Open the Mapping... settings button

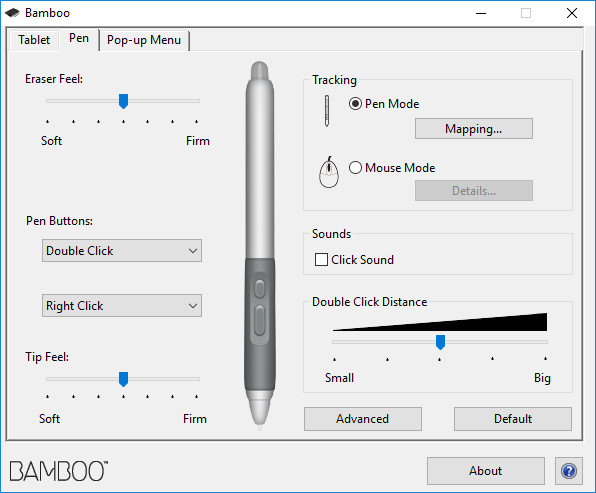point(474,129)
